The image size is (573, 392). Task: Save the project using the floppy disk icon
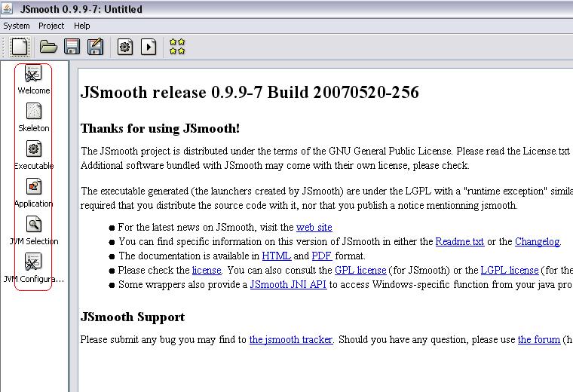tap(72, 47)
